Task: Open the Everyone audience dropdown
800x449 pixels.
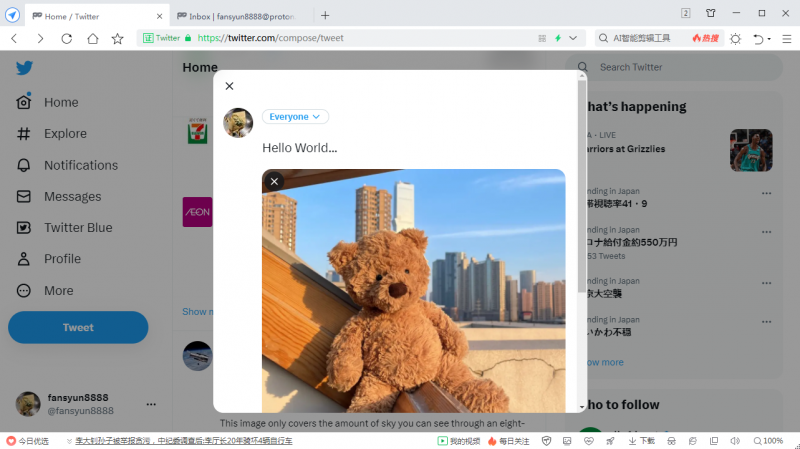Action: (x=295, y=117)
